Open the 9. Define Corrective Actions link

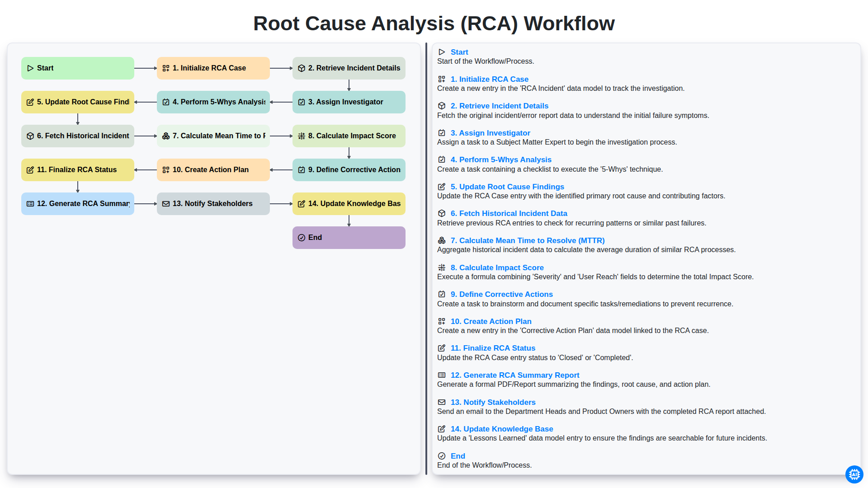tap(501, 294)
